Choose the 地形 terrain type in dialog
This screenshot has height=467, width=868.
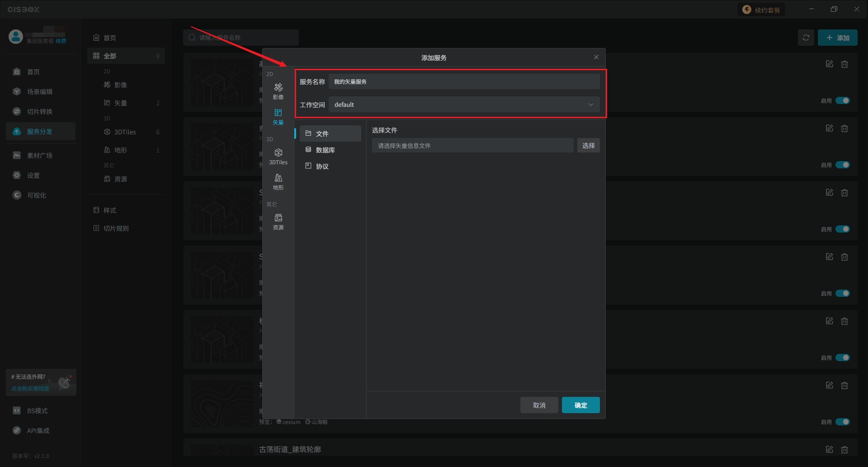coord(278,181)
